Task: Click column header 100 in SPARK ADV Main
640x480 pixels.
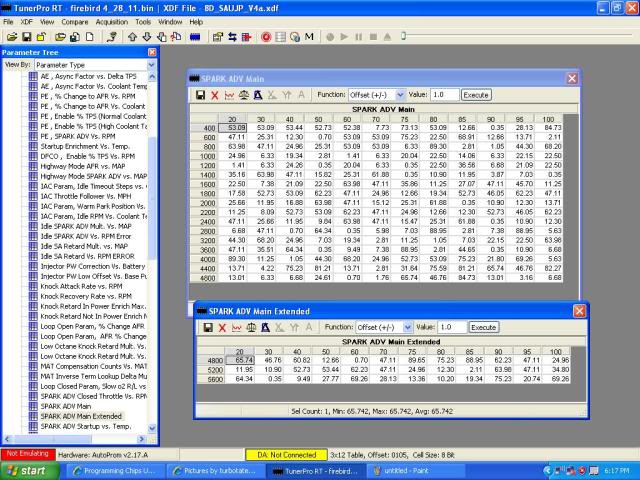Action: (x=548, y=119)
